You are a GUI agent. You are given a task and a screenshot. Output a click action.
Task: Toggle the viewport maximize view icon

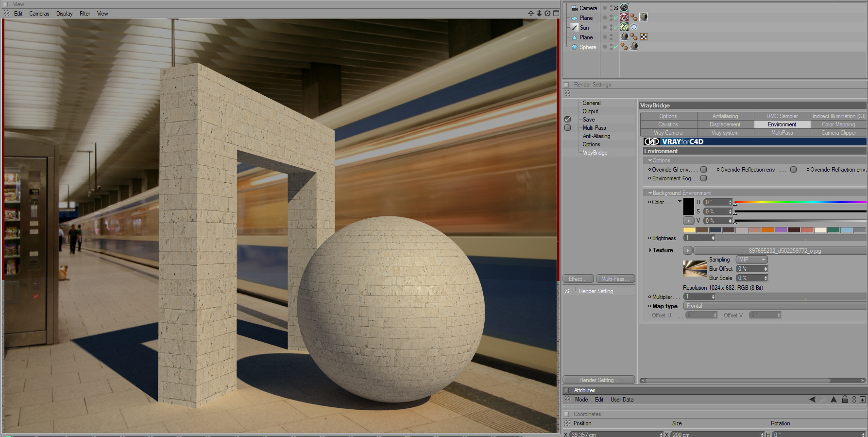click(x=556, y=13)
